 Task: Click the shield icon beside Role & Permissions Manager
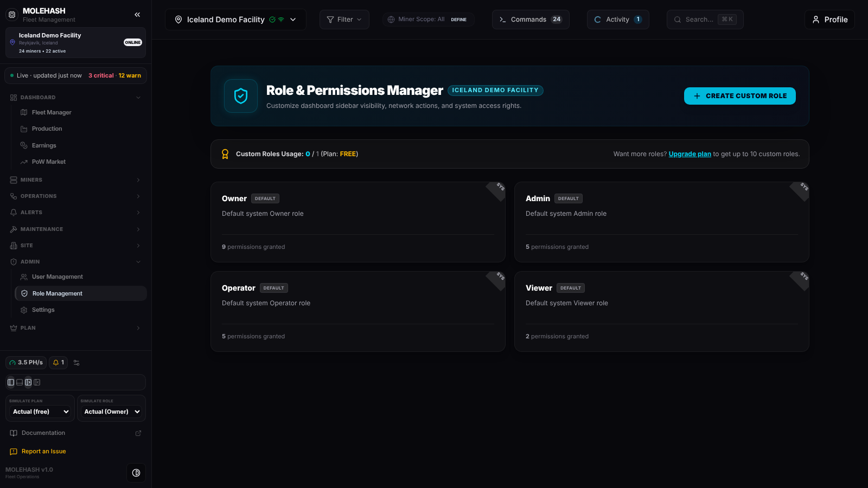point(241,96)
